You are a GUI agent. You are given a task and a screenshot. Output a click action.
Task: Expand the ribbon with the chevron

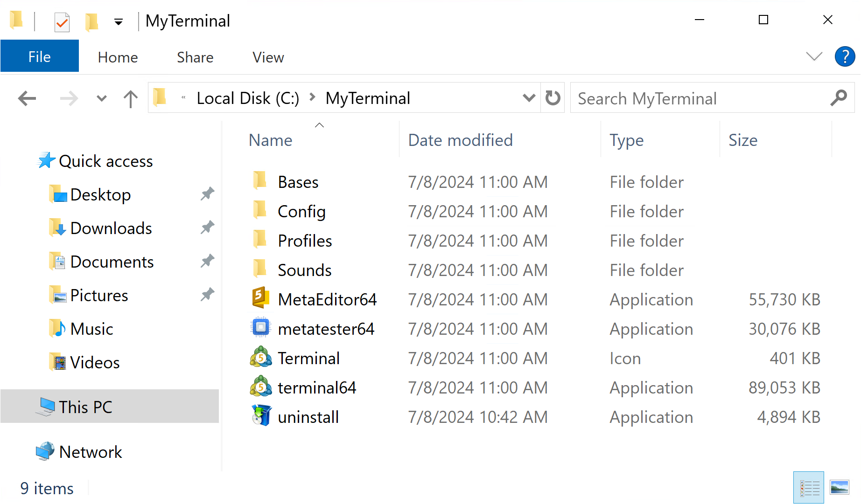coord(814,57)
